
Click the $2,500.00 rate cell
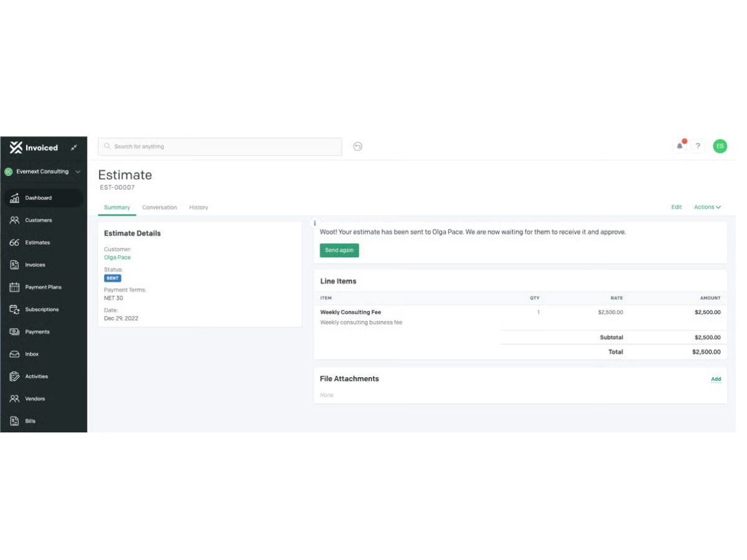click(x=610, y=312)
